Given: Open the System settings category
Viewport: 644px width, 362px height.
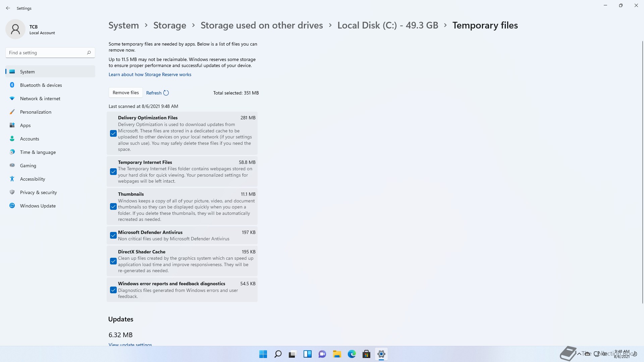Looking at the screenshot, I should [x=50, y=72].
